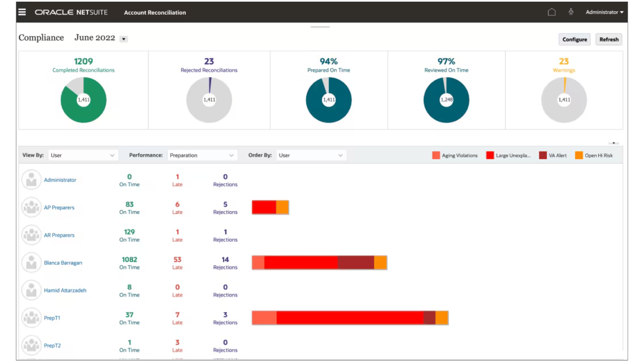The width and height of the screenshot is (644, 362).
Task: Open the accessibility settings icon
Action: 571,12
